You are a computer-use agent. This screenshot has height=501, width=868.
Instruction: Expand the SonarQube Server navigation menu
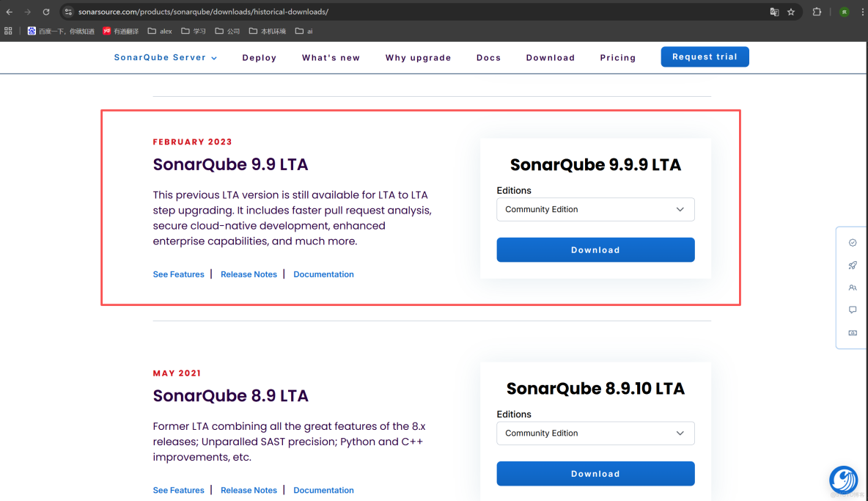pyautogui.click(x=165, y=57)
